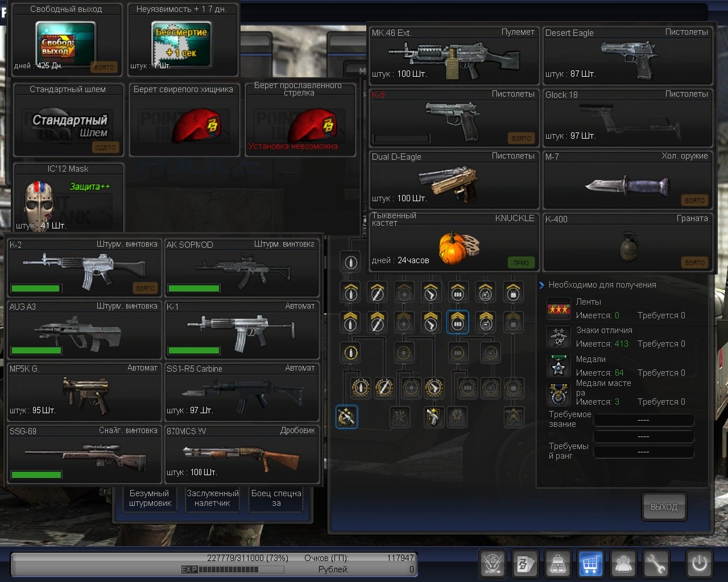The height and width of the screenshot is (582, 728).
Task: Expand the Необходимо для получения section
Action: (542, 285)
